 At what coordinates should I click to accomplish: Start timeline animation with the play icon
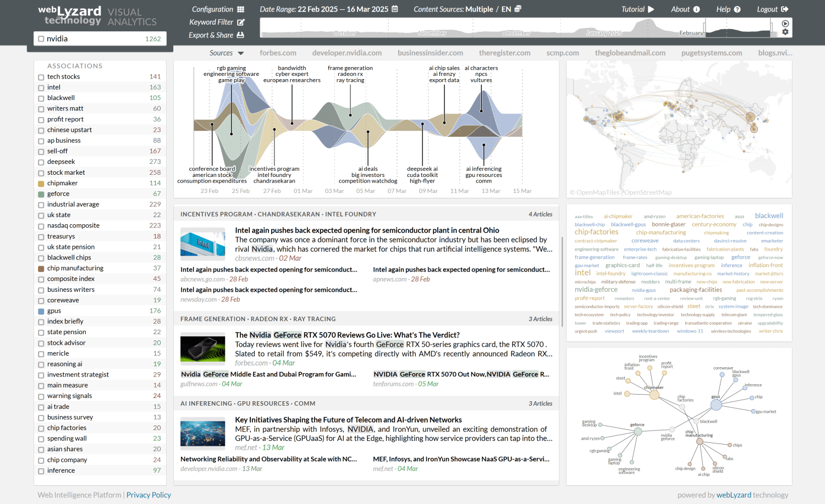click(x=785, y=23)
